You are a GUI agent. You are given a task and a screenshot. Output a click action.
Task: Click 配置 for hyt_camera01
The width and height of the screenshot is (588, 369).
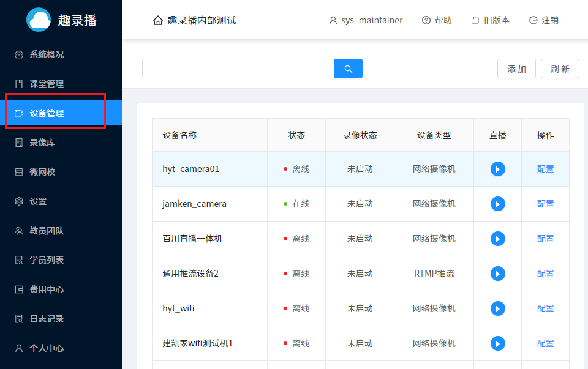coord(545,169)
